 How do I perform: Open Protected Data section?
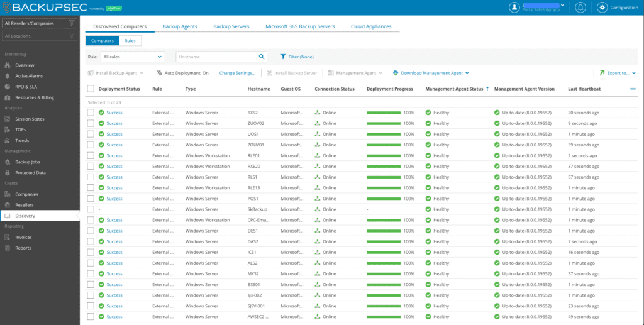[30, 172]
